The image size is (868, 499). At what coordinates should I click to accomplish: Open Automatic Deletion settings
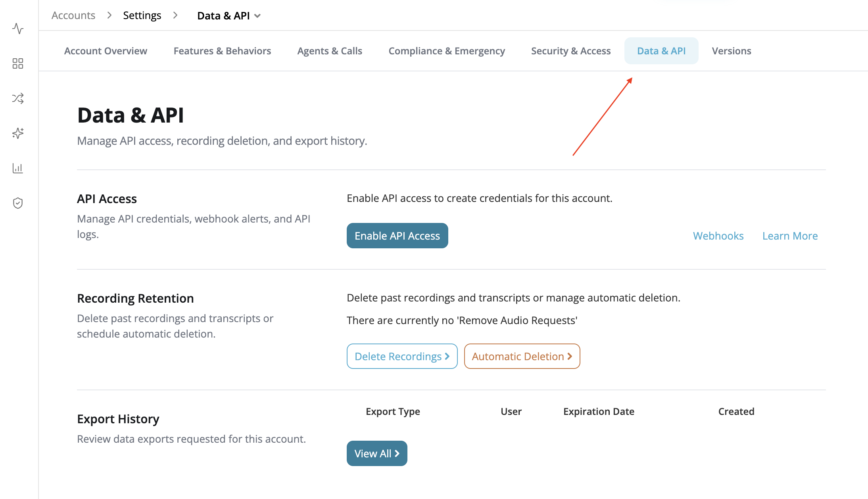[x=522, y=356]
